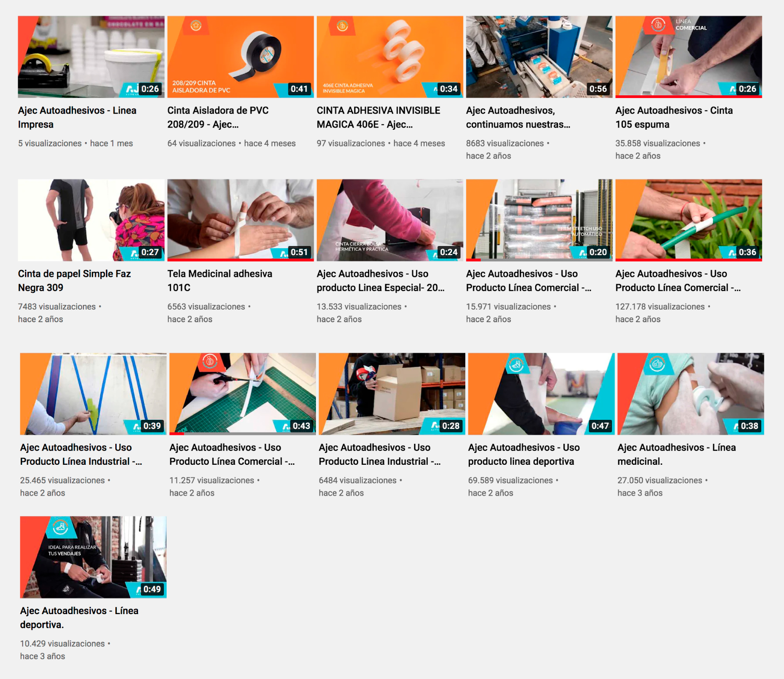Click title 'Ajec Autoadhesivos - Línea deportiva.'
Image resolution: width=784 pixels, height=679 pixels.
(x=79, y=618)
